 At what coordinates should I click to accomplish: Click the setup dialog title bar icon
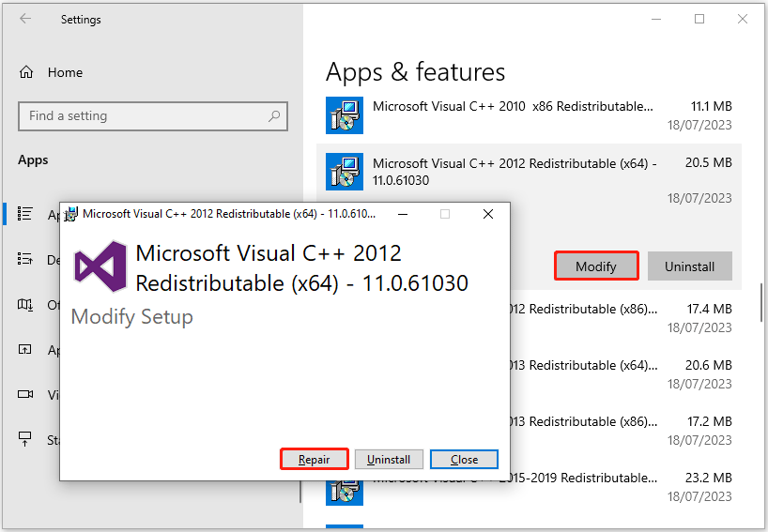coord(71,214)
